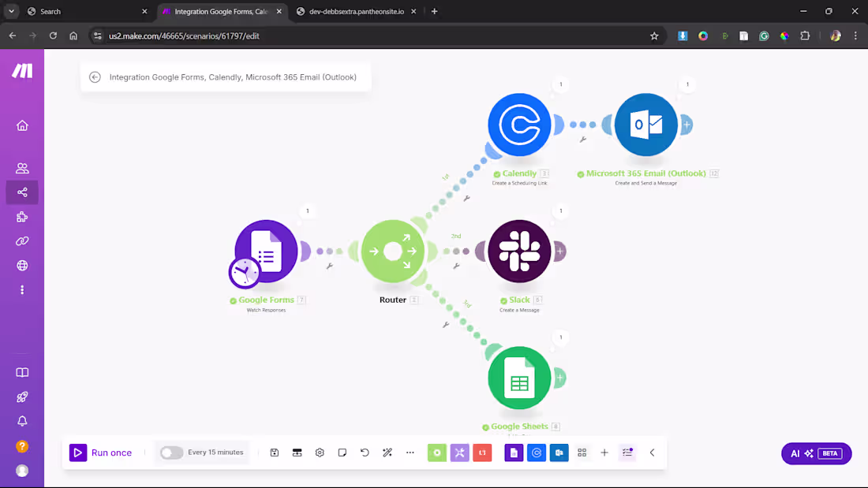
Task: Open the Connections link icon in sidebar
Action: coord(22,241)
